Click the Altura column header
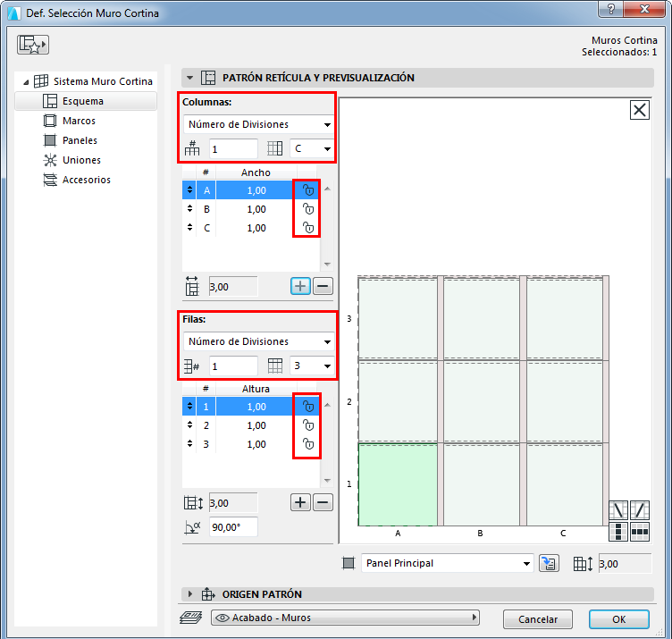 click(256, 389)
